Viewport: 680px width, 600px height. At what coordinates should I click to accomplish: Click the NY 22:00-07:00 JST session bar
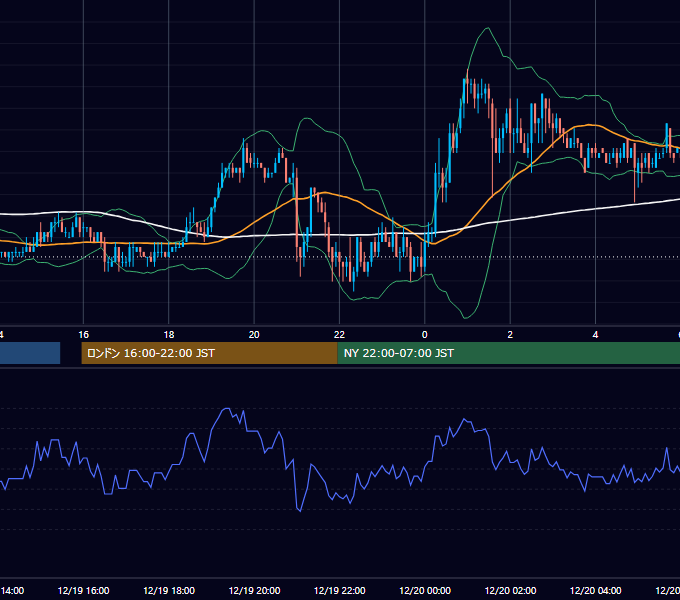(509, 353)
